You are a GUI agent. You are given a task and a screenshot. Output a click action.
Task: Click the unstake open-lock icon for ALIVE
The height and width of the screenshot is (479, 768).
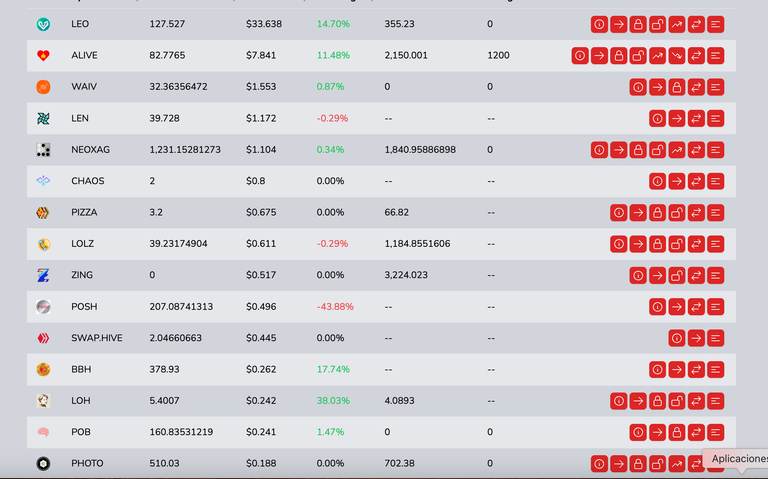638,55
